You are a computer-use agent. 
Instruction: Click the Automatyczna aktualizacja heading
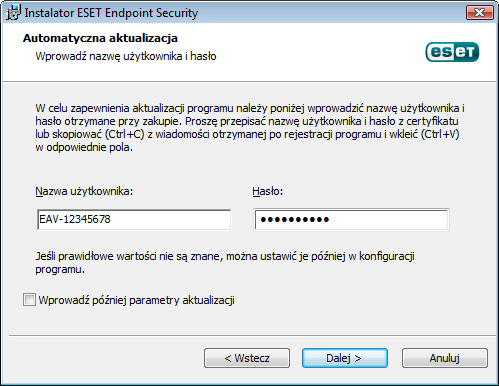[100, 38]
